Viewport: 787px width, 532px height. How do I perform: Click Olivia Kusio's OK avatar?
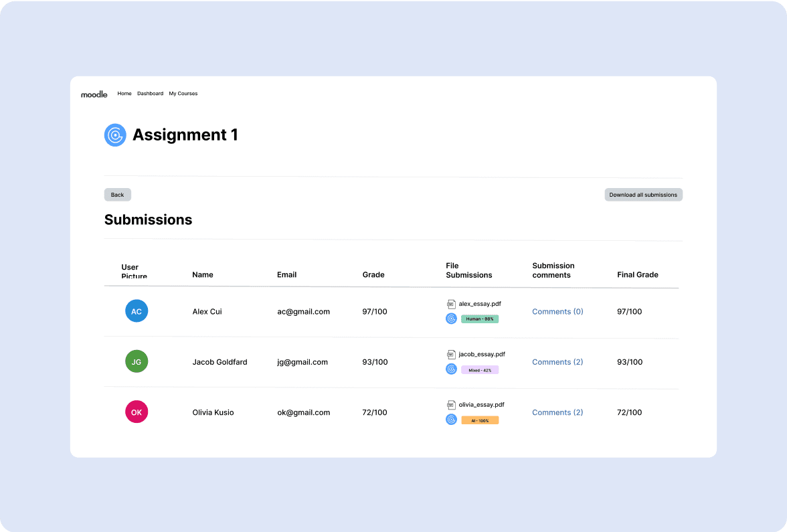click(137, 412)
